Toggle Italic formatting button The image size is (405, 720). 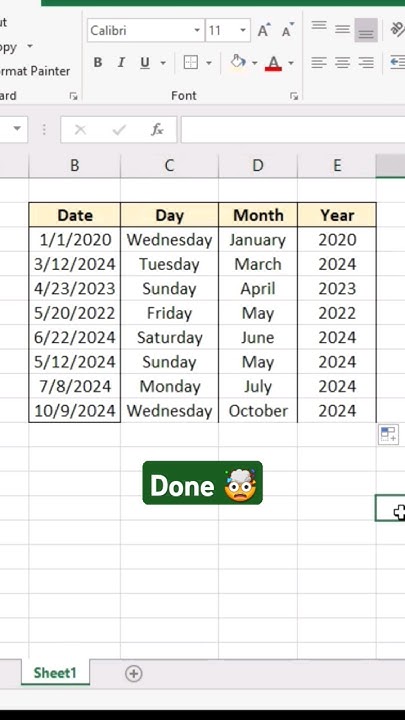(121, 62)
